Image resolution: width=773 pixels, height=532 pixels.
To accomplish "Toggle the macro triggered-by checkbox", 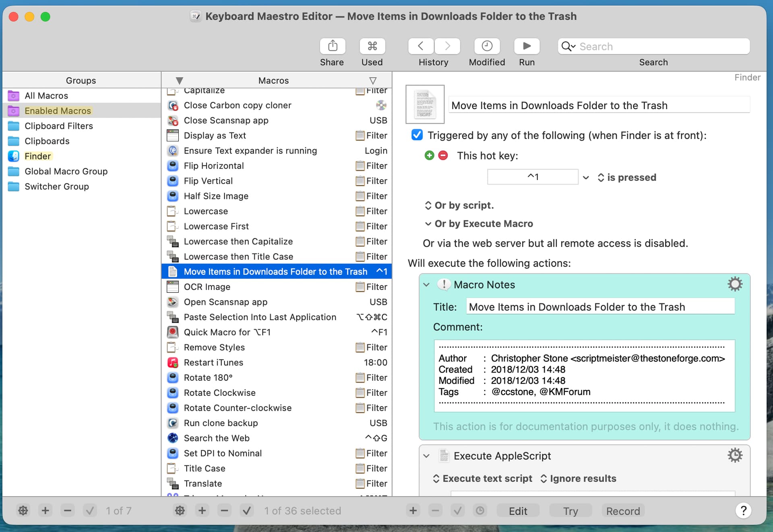I will click(417, 135).
